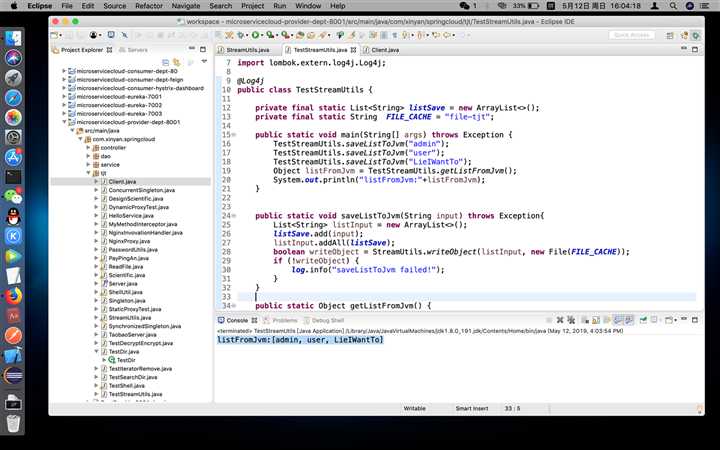Click the Debug bug icon in toolbar
The height and width of the screenshot is (450, 720).
tap(241, 35)
